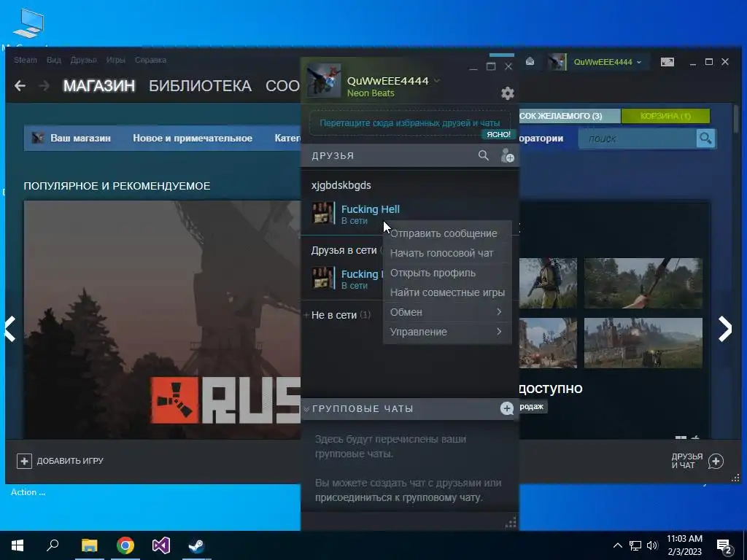The image size is (747, 560).
Task: Open Вид menu in Steam
Action: click(54, 60)
